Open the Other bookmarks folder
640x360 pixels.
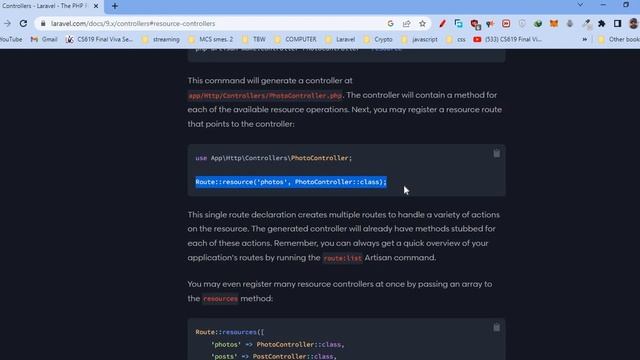[619, 39]
